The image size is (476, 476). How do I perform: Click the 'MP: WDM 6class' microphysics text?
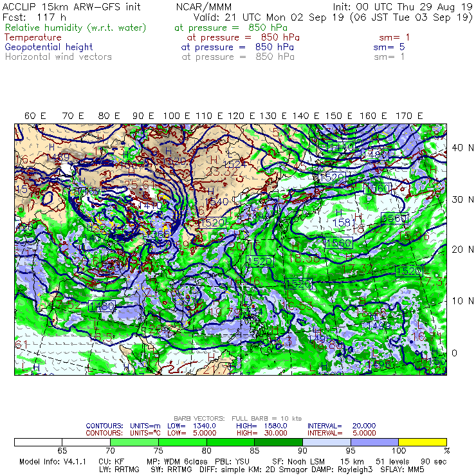point(177,462)
